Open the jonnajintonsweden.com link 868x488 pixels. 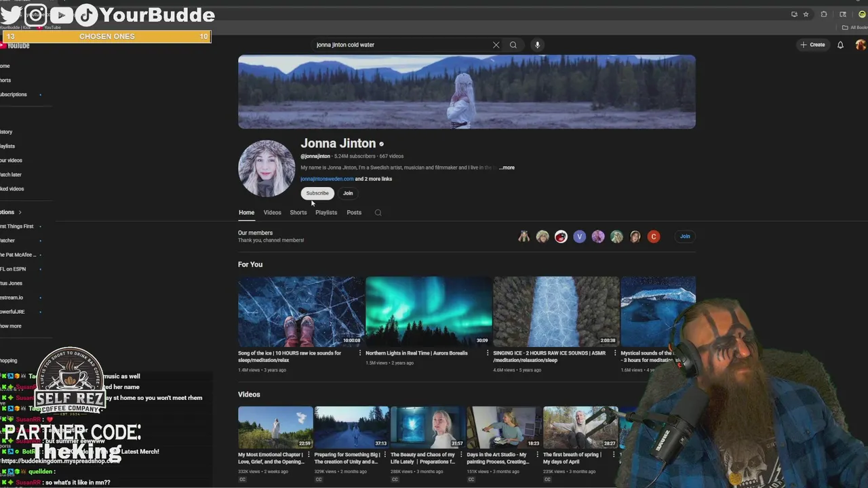click(x=327, y=179)
